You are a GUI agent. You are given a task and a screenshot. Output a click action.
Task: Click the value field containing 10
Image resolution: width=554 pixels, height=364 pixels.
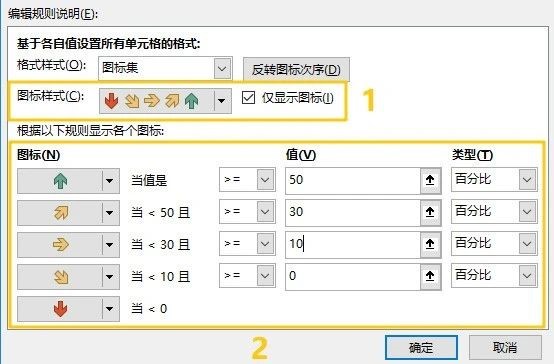click(x=353, y=244)
